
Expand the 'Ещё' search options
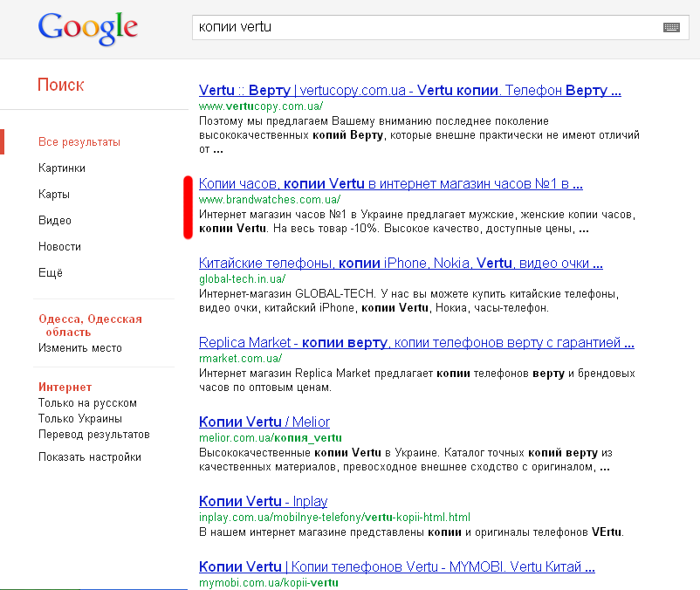51,272
